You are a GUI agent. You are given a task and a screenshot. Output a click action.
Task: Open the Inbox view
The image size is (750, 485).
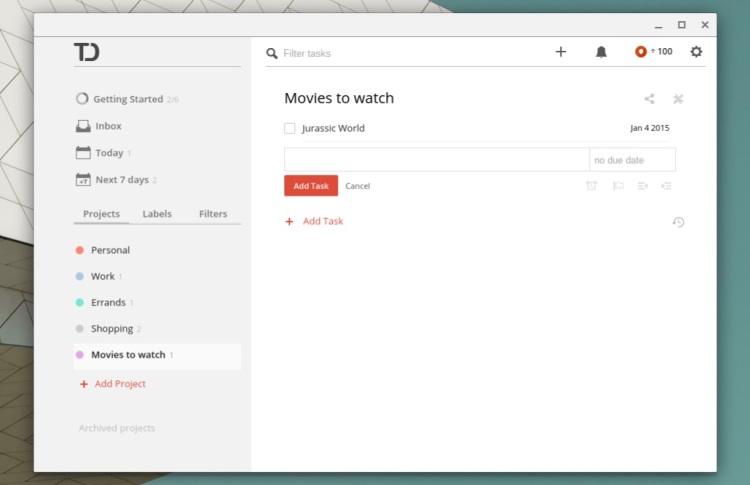pos(99,126)
